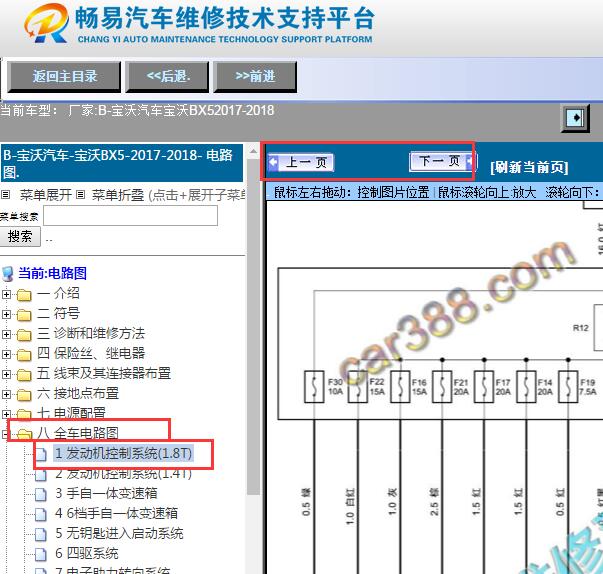Screen dimensions: 603x574
Task: Click page icon of 3 手自一体变速箱
Action: (40, 494)
